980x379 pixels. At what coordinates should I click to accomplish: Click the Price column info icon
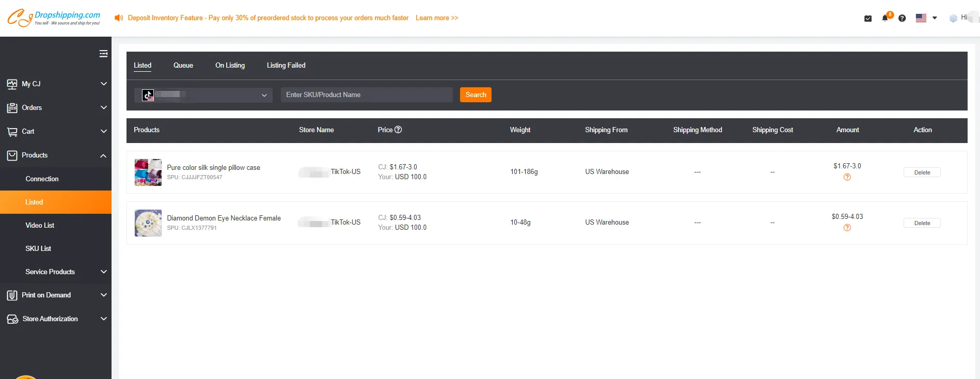(x=398, y=130)
